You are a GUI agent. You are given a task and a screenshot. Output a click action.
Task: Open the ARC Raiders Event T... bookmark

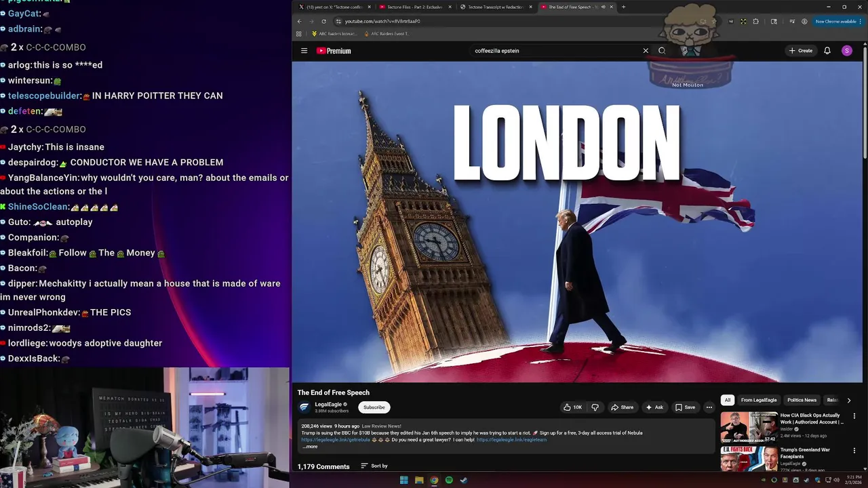tap(387, 33)
